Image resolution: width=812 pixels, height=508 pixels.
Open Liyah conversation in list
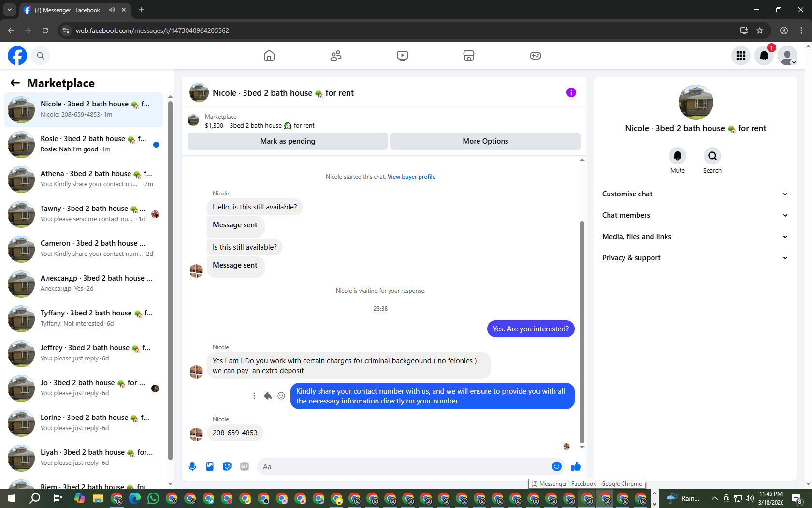click(x=83, y=458)
